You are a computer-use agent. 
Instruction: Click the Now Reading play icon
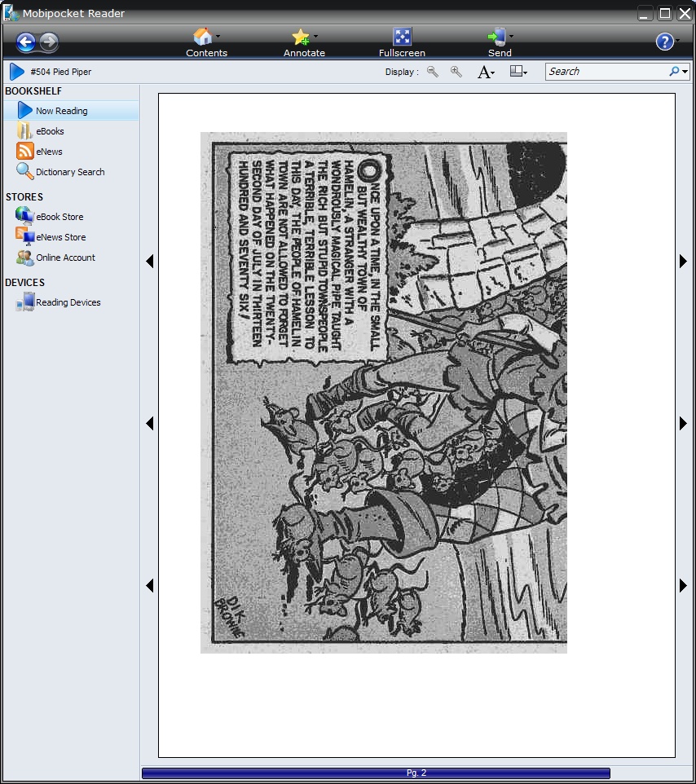[24, 111]
